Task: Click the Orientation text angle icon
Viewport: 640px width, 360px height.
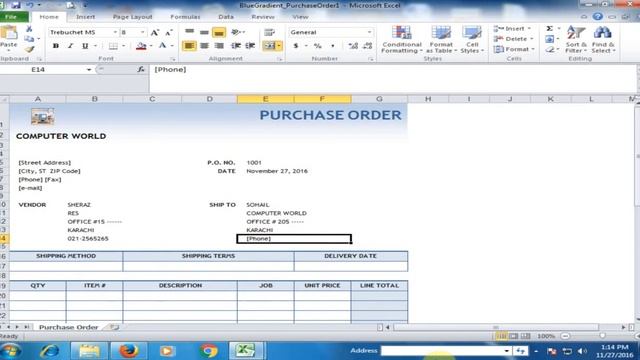Action: [237, 32]
